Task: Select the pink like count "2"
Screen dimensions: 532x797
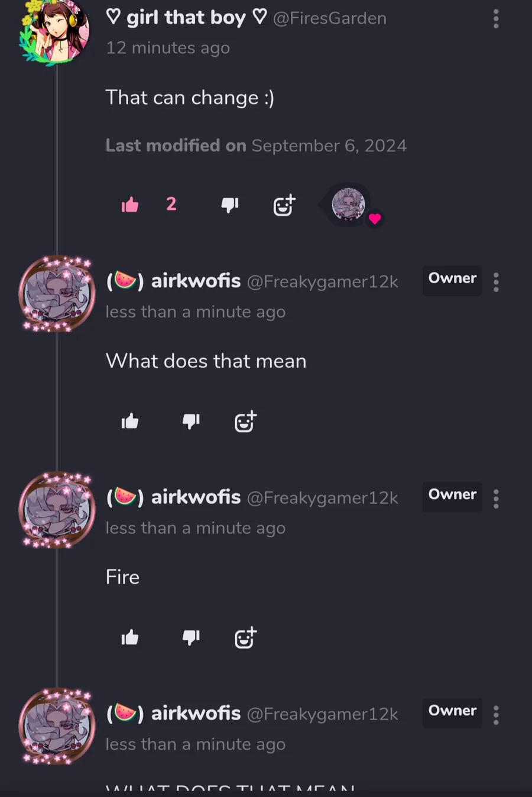Action: click(x=171, y=204)
